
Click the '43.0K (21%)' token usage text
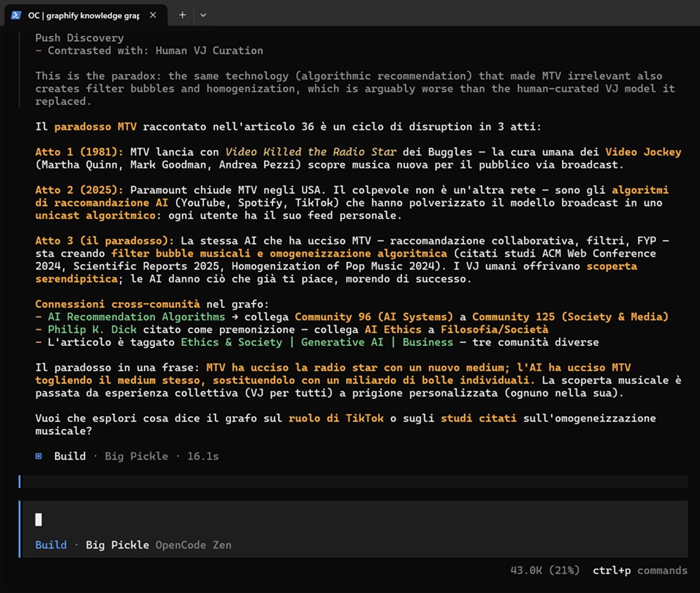(545, 571)
